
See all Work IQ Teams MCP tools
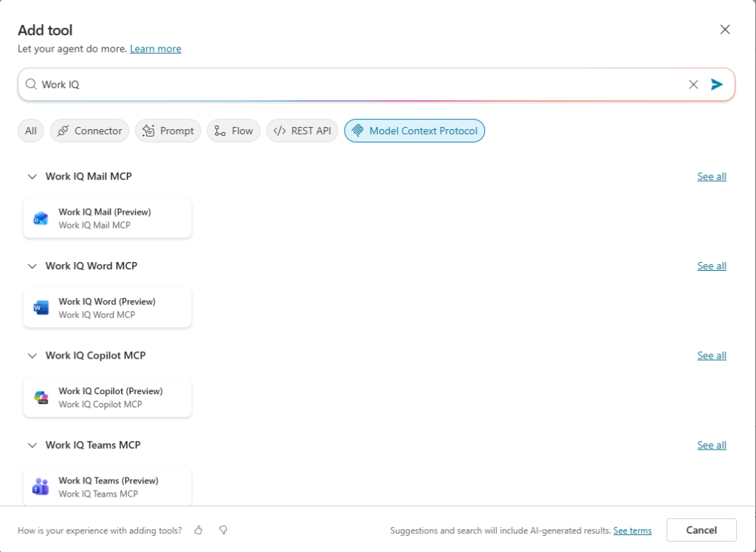click(x=712, y=445)
